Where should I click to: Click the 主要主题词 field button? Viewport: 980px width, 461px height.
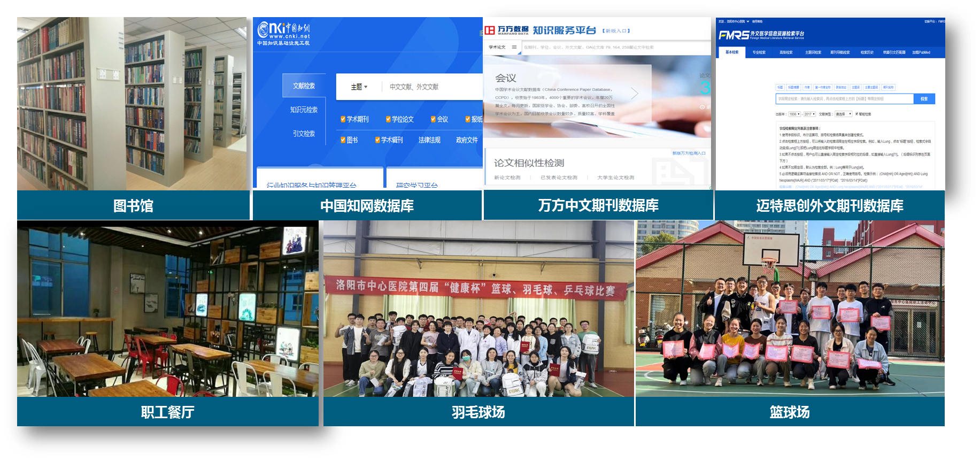[871, 87]
